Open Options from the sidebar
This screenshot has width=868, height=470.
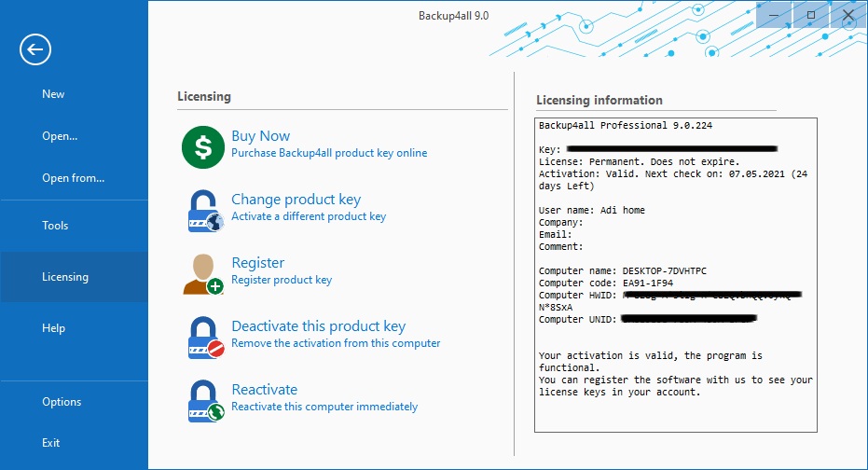pyautogui.click(x=62, y=402)
